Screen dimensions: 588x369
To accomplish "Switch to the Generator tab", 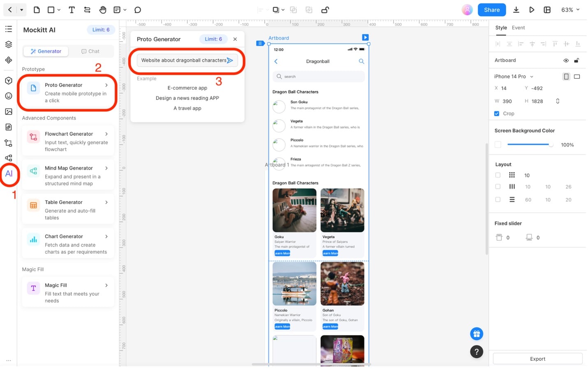I will 46,51.
